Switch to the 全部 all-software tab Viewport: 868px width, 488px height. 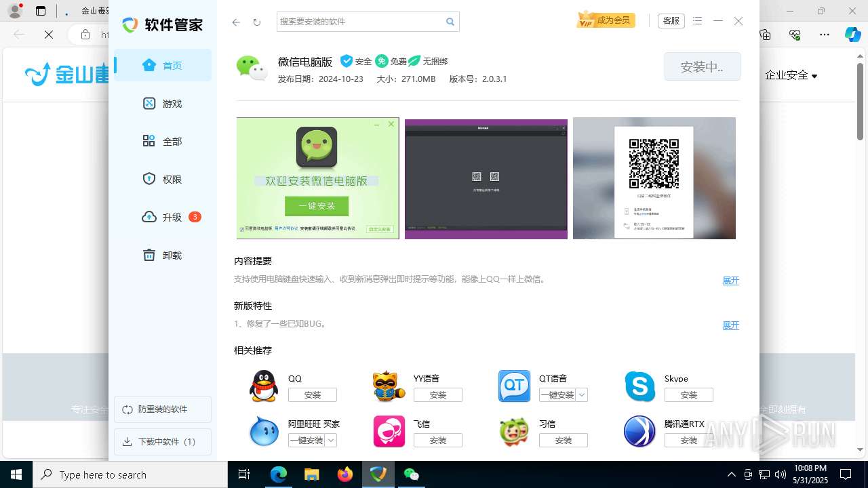click(x=163, y=142)
